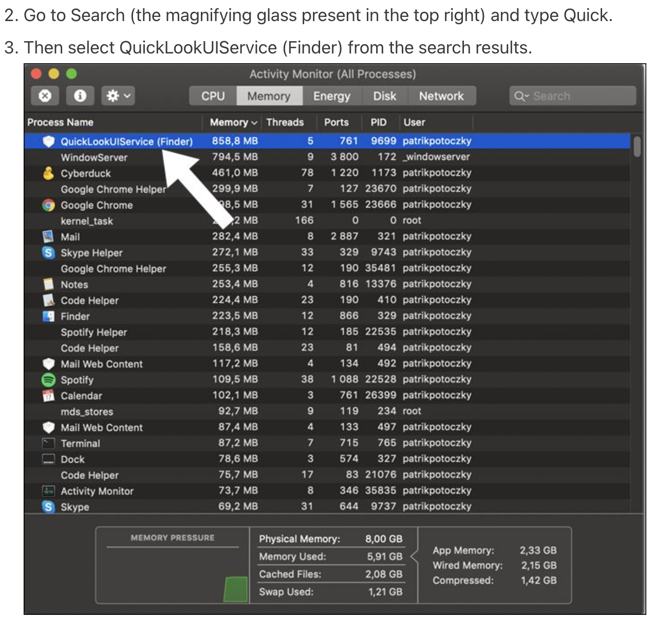Click the Quit Process (X) toolbar icon

click(x=45, y=96)
